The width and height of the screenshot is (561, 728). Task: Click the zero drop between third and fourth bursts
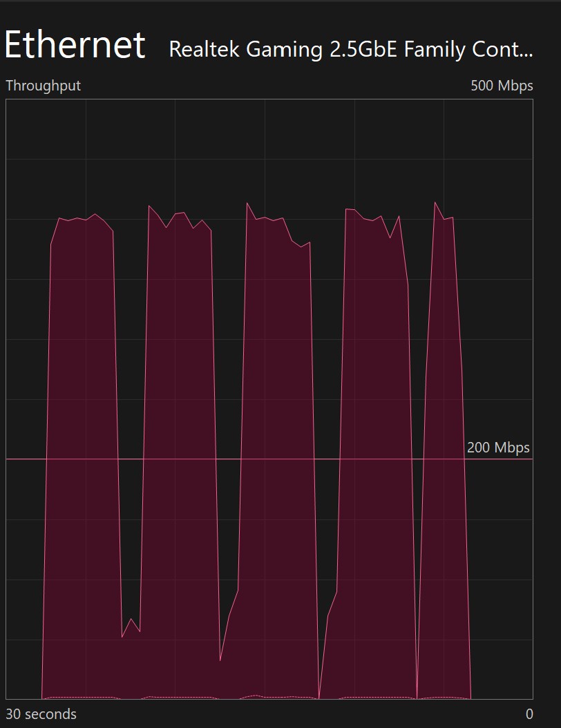coord(318,696)
